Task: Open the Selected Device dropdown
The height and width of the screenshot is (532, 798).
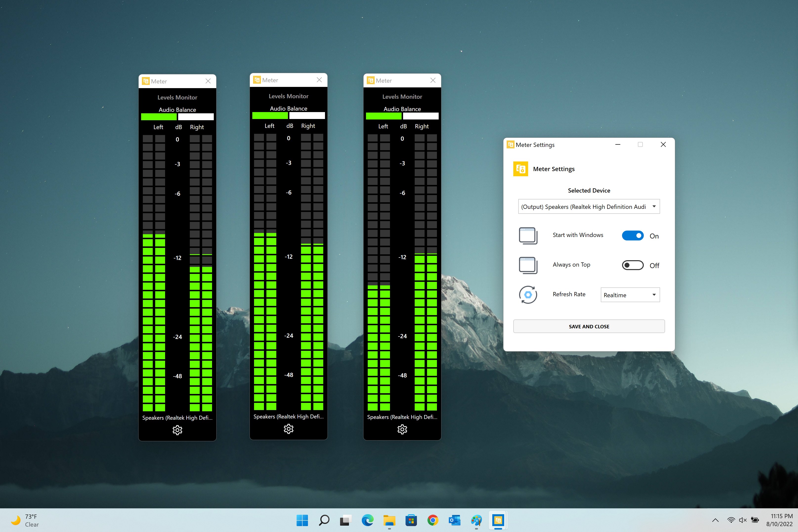Action: tap(588, 206)
